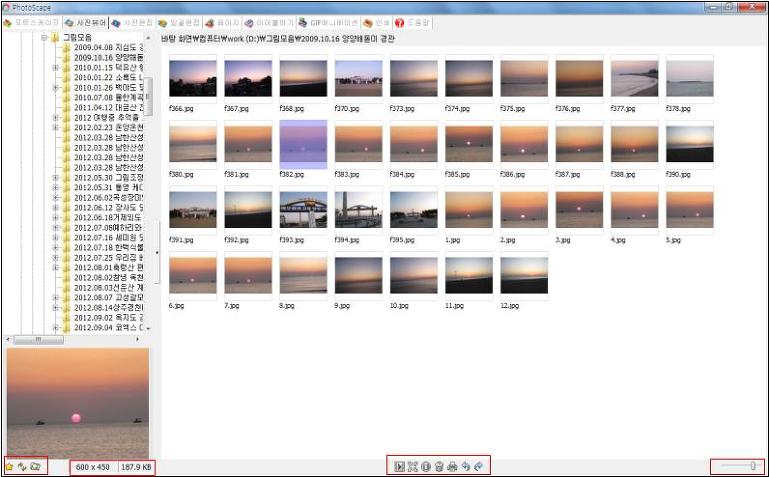
Task: Show image info with the round info icon
Action: [425, 466]
